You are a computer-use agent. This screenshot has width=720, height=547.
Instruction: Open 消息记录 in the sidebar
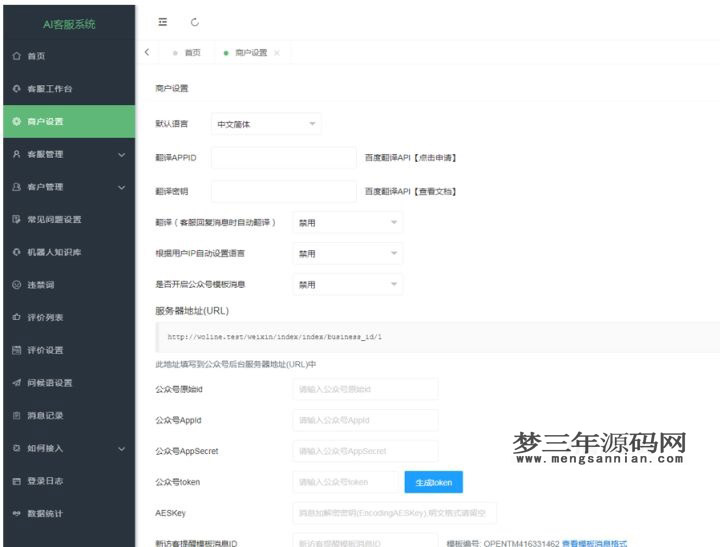[x=69, y=416]
